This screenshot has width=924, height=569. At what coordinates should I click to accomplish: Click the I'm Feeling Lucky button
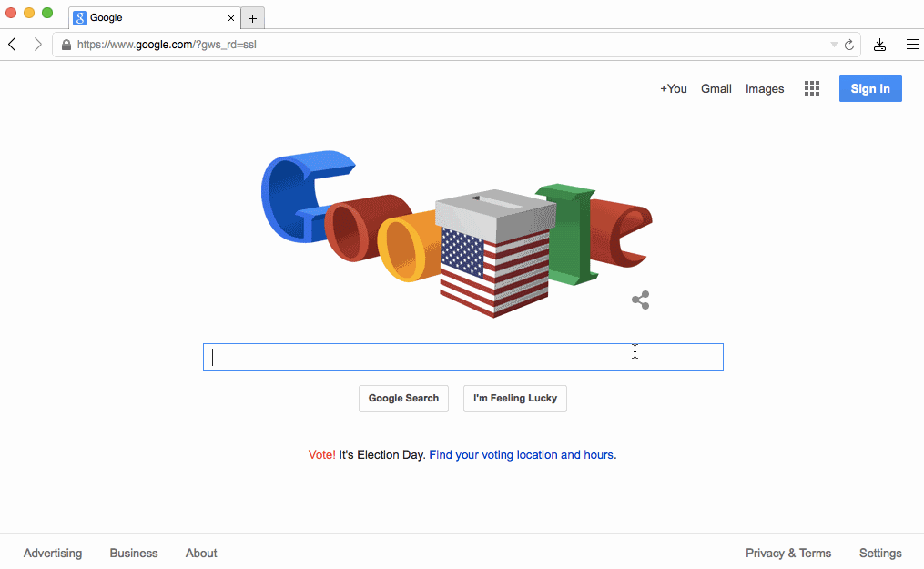pyautogui.click(x=514, y=398)
